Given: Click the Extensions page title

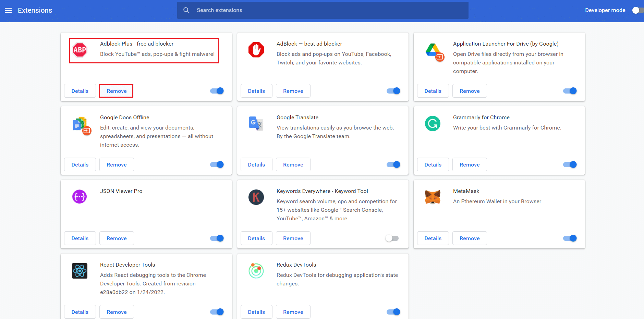Looking at the screenshot, I should click(x=35, y=10).
